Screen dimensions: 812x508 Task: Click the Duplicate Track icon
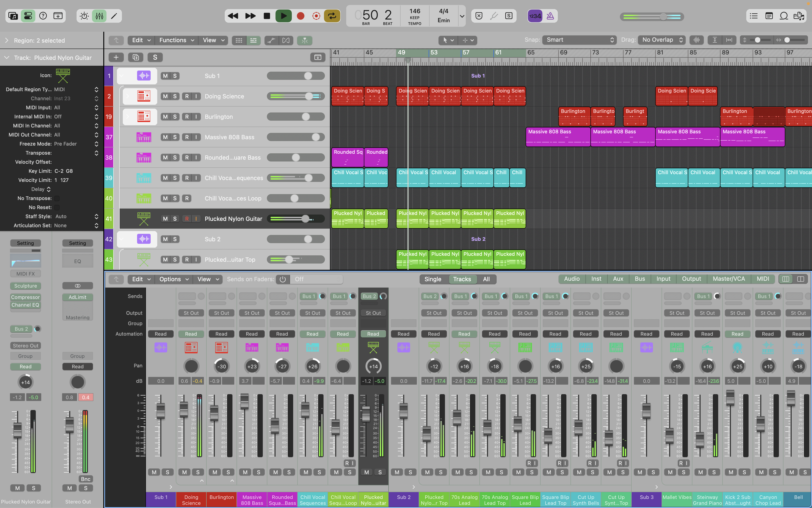tap(136, 57)
